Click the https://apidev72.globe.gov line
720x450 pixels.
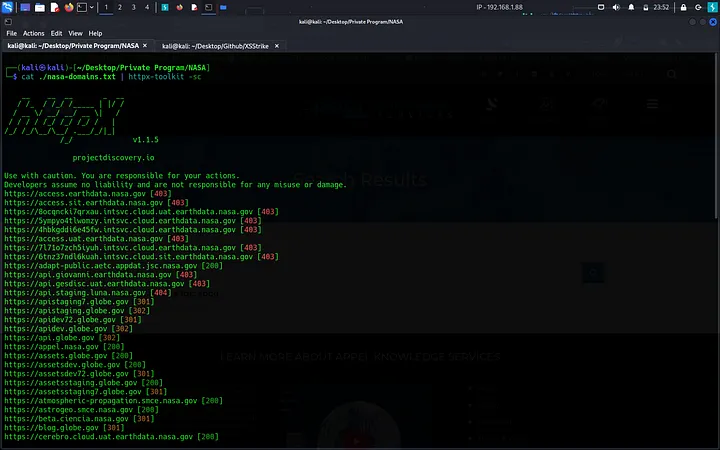(x=73, y=320)
